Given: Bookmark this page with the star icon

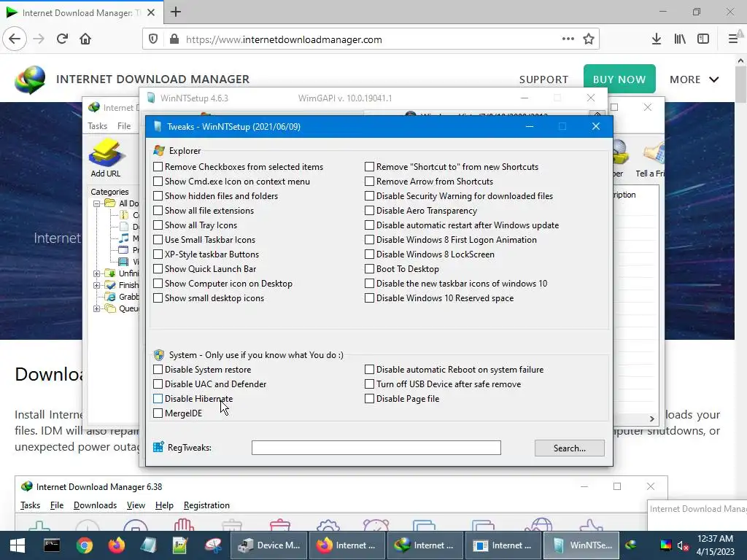Looking at the screenshot, I should (x=589, y=39).
